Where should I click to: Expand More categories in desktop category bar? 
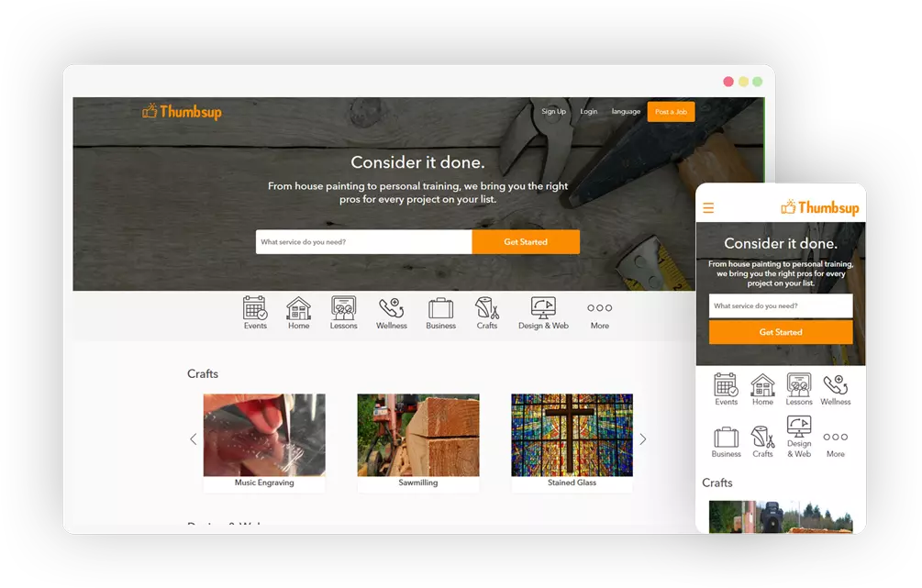pyautogui.click(x=599, y=309)
